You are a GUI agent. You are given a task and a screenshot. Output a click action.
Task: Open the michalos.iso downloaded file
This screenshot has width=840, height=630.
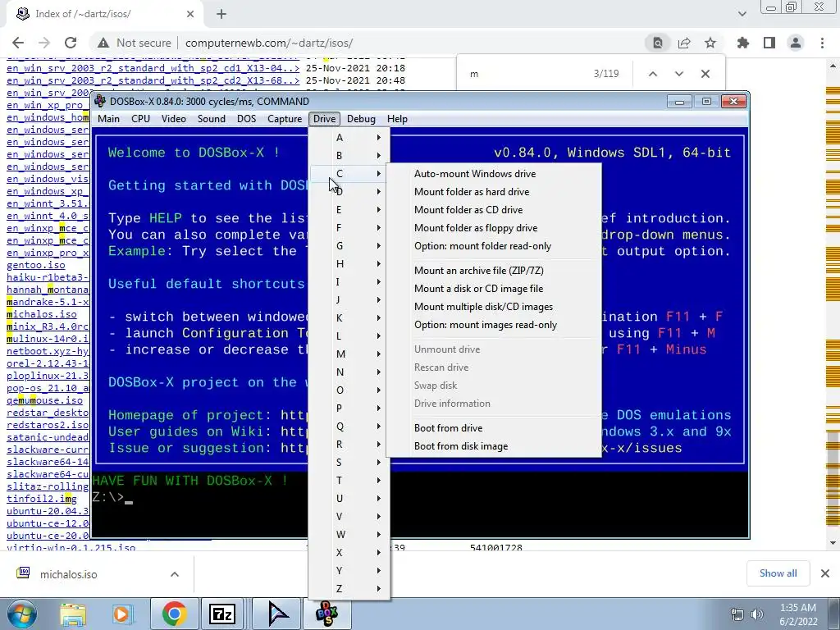click(69, 574)
